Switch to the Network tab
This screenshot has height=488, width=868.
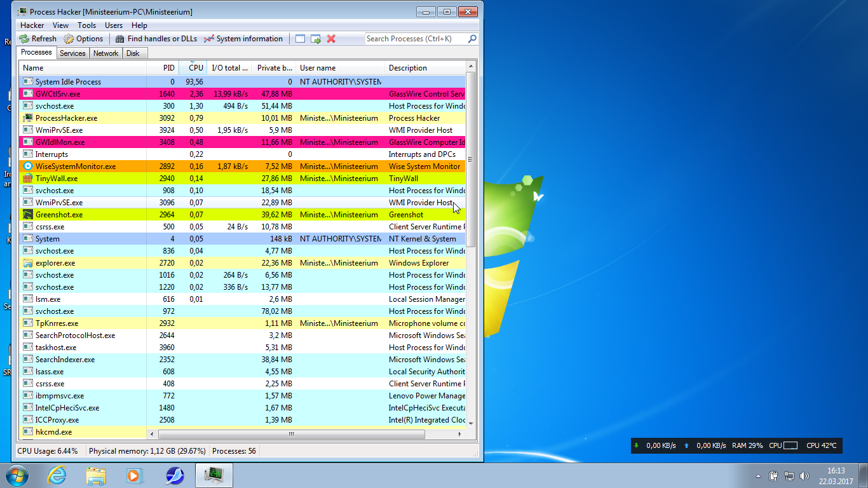[105, 53]
